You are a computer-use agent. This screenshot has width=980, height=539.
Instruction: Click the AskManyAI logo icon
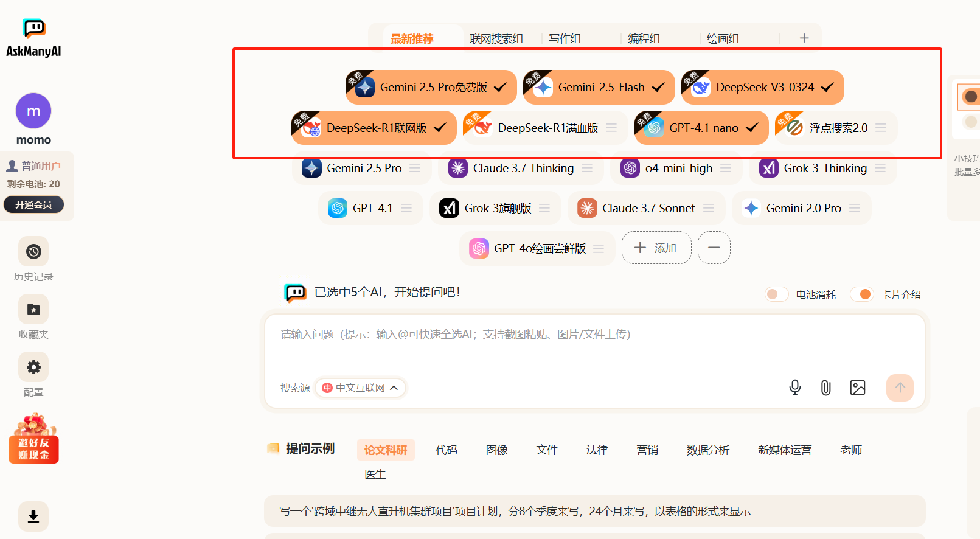pyautogui.click(x=34, y=28)
